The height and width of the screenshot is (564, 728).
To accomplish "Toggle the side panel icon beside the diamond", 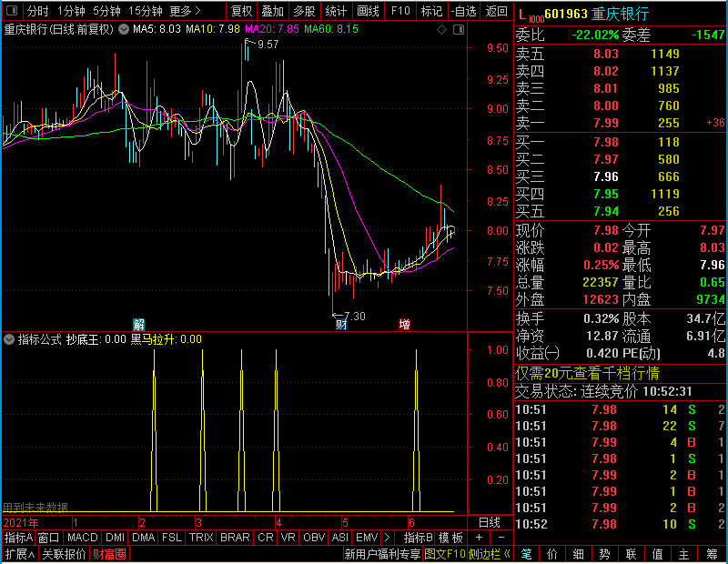I will pyautogui.click(x=459, y=30).
